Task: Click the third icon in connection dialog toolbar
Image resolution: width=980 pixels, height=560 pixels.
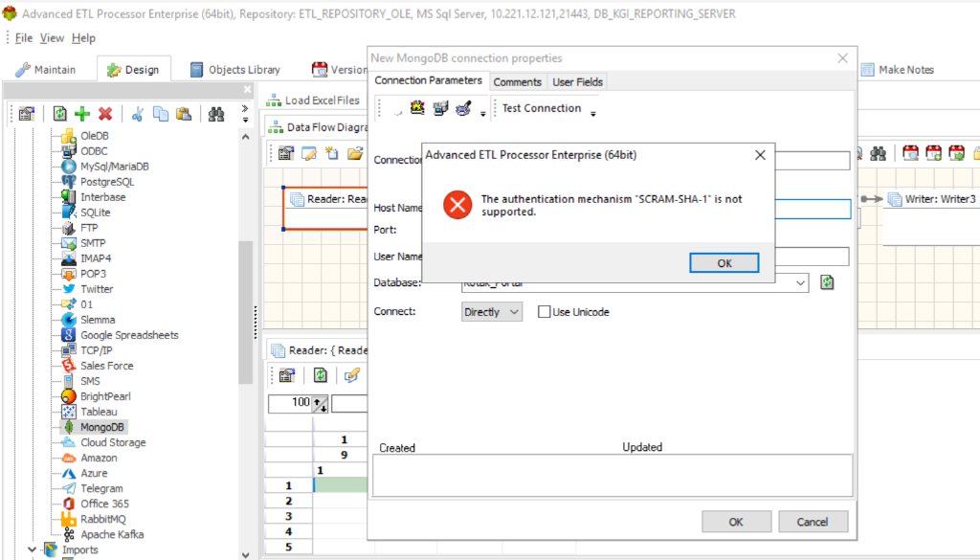Action: click(x=440, y=107)
